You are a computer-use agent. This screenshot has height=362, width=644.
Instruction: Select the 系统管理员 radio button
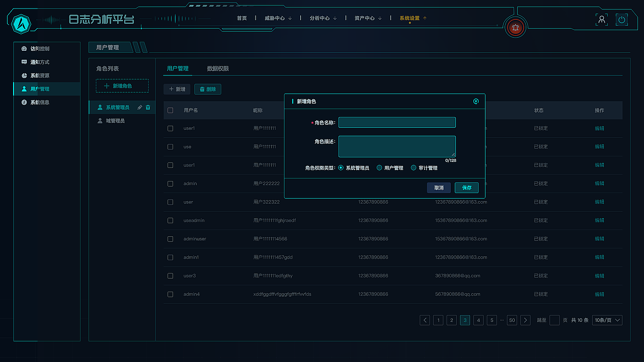pos(341,168)
